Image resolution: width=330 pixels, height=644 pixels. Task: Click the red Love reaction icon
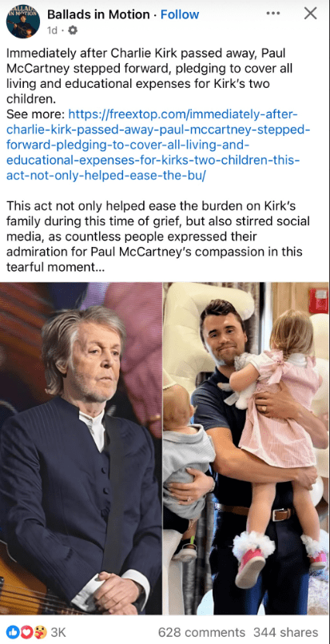[x=26, y=632]
